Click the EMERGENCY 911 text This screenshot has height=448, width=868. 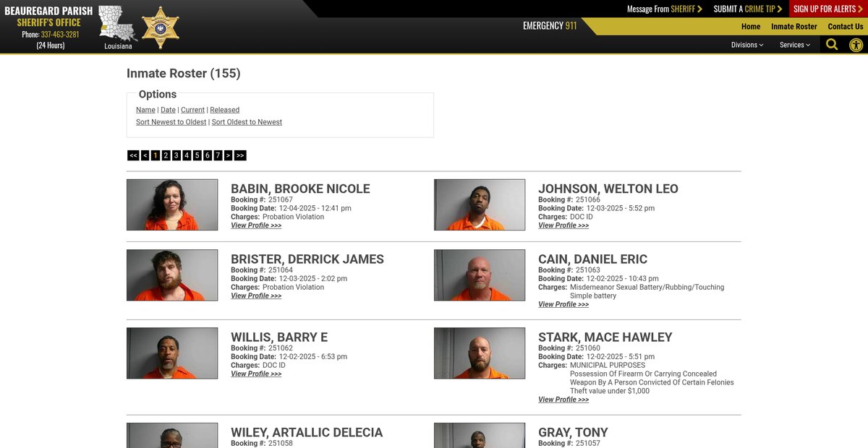click(x=550, y=26)
